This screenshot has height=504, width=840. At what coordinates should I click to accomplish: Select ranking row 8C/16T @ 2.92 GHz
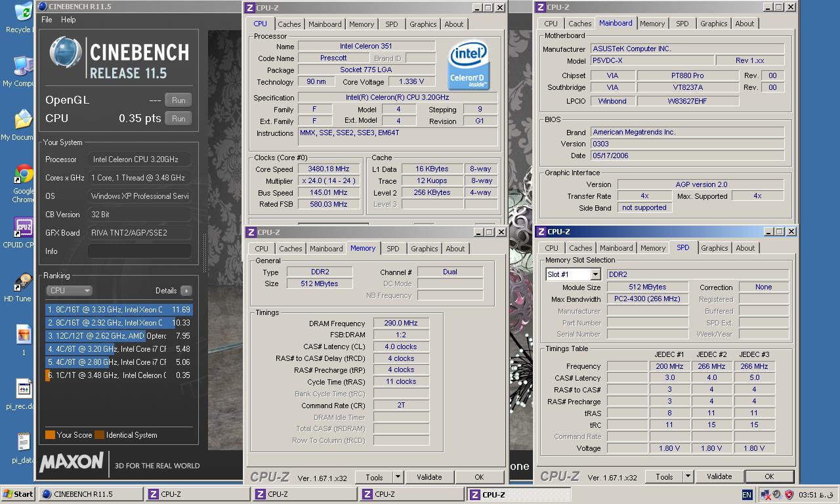118,323
